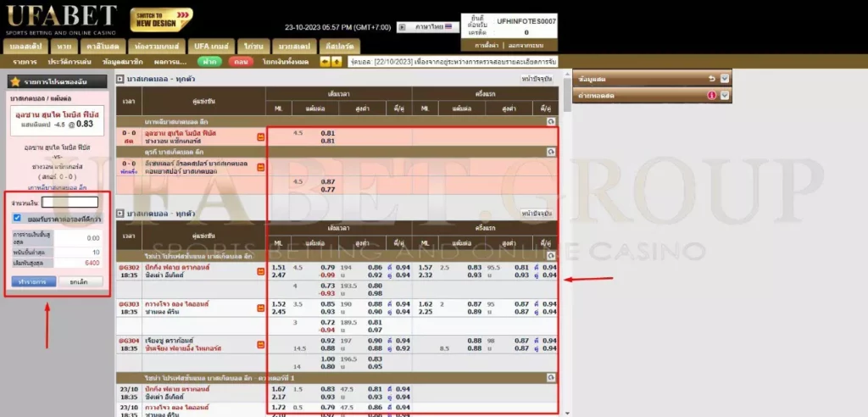The height and width of the screenshot is (417, 868).
Task: Expand the second right sidebar panel with its chevron
Action: 725,95
